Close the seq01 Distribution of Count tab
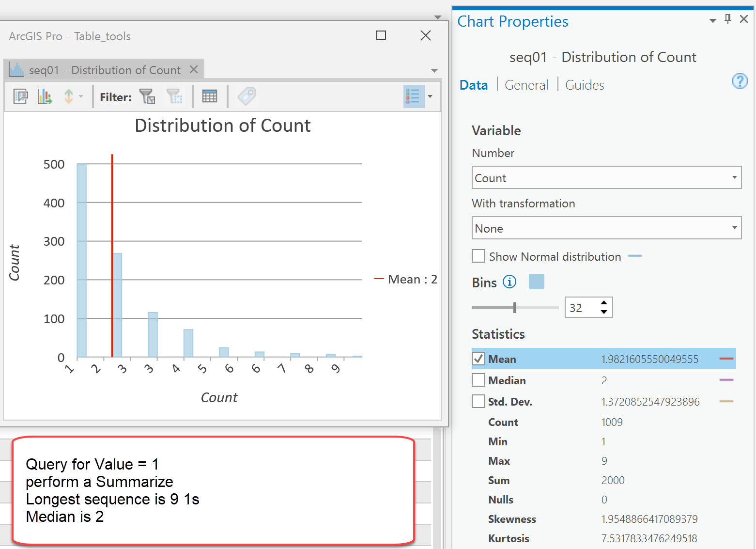The height and width of the screenshot is (549, 756). [194, 69]
